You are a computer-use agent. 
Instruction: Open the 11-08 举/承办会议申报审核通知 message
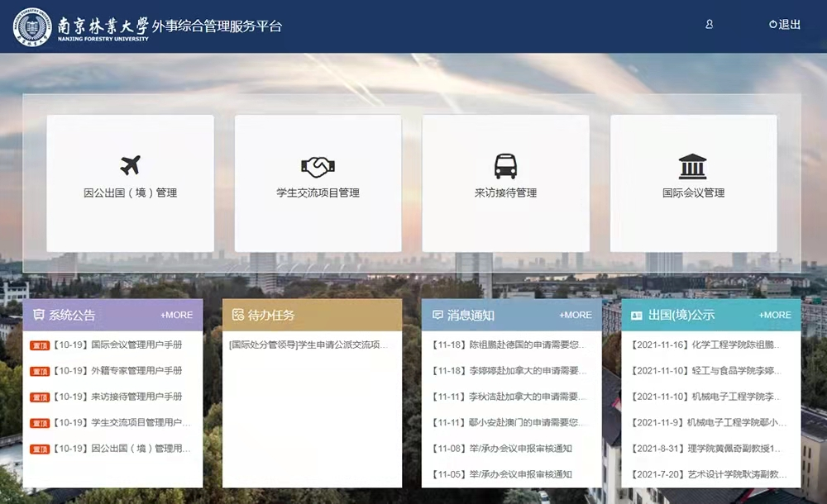502,449
